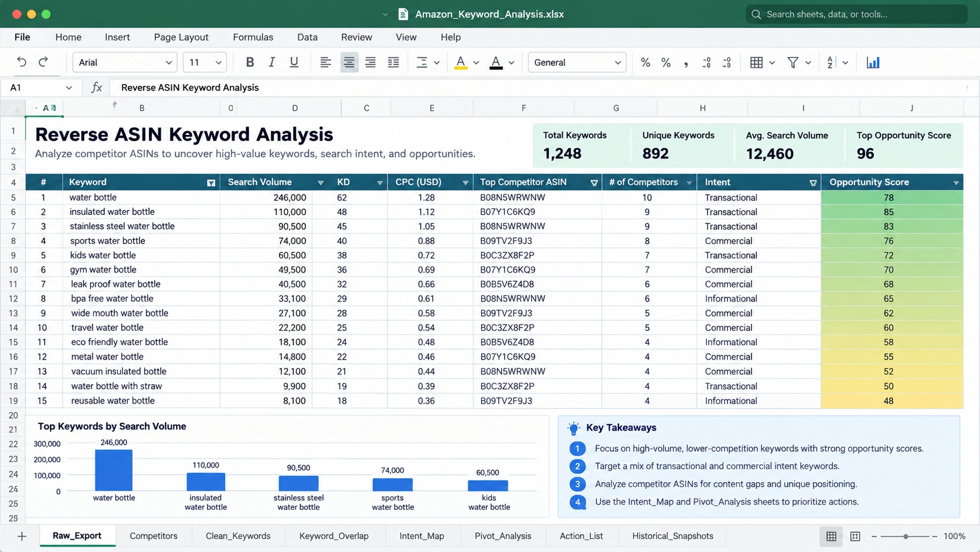Toggle bold formatting
The width and height of the screenshot is (980, 552).
(x=250, y=62)
